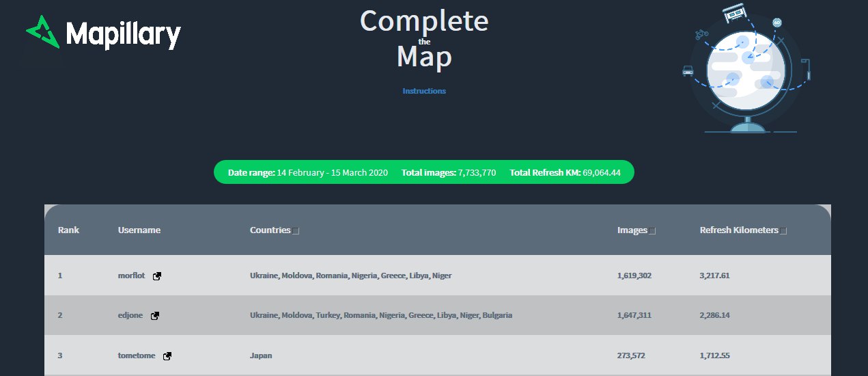This screenshot has width=868, height=376.
Task: Click Total images 7,733,770 text
Action: (x=449, y=172)
